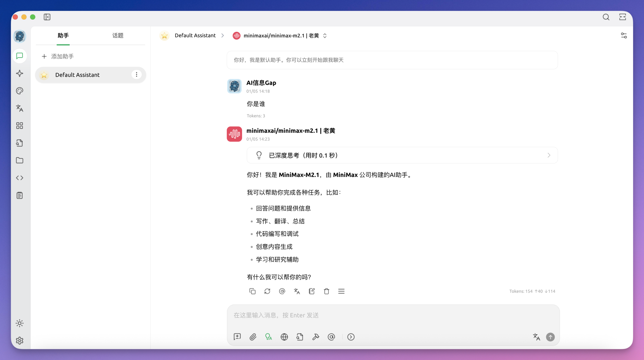Viewport: 644px width, 360px height.
Task: Open the Mini Apps grid icon
Action: click(19, 126)
